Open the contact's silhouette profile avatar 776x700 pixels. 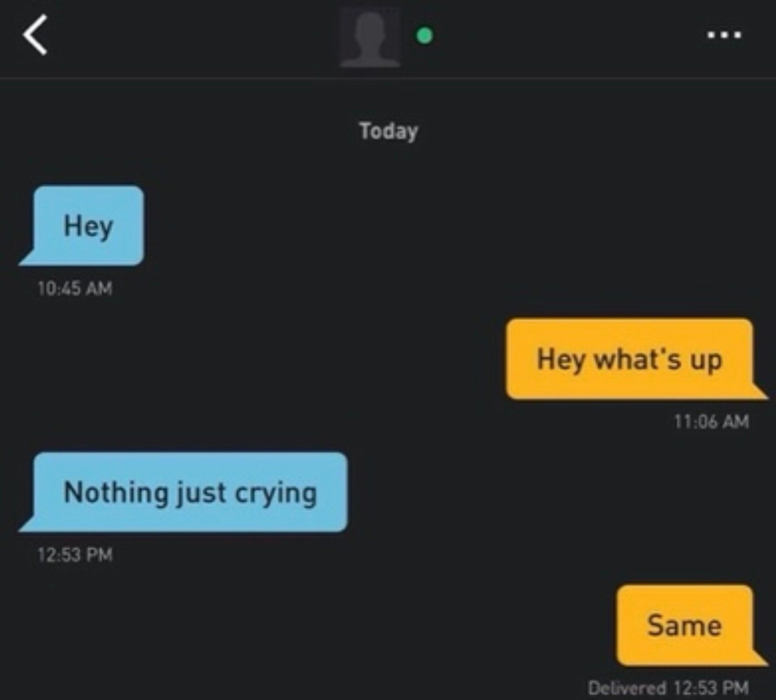pyautogui.click(x=370, y=37)
